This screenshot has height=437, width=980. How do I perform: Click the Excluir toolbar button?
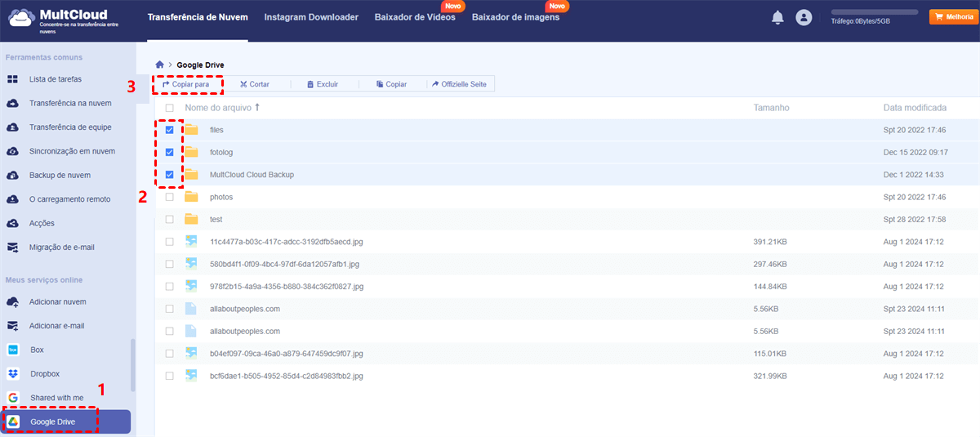[x=322, y=84]
